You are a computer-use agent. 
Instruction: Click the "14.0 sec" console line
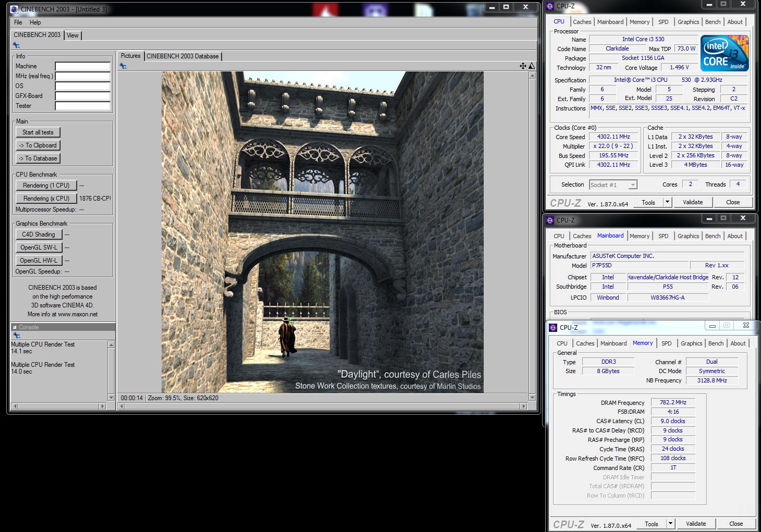22,372
